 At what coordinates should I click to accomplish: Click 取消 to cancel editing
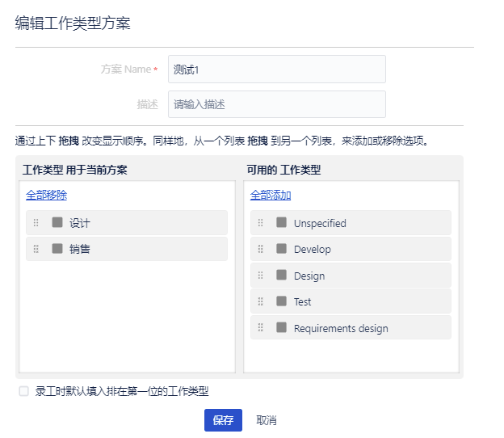267,420
